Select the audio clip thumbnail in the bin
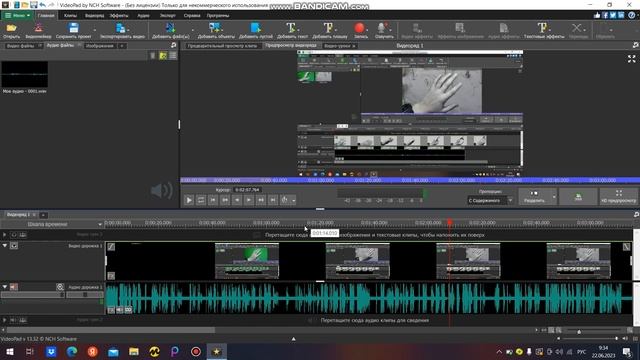Viewport: 640px width, 360px height. [x=24, y=74]
